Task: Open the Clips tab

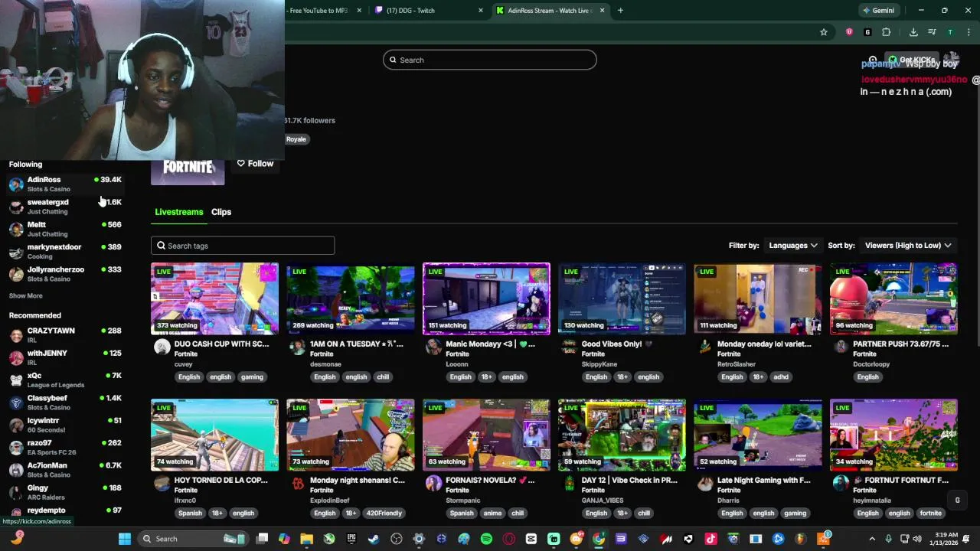Action: (x=221, y=212)
